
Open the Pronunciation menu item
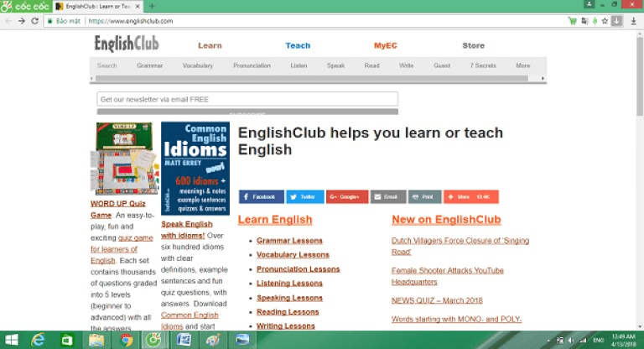[x=252, y=65]
